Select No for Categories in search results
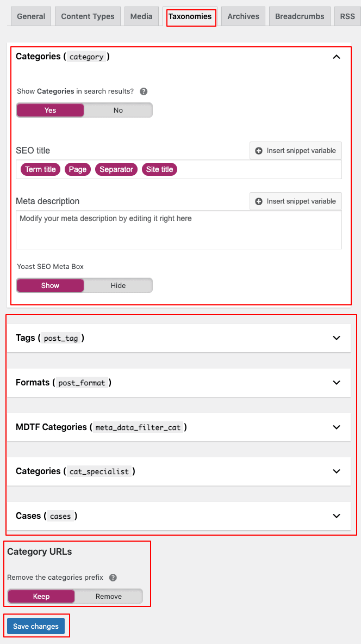The height and width of the screenshot is (644, 361). point(118,110)
